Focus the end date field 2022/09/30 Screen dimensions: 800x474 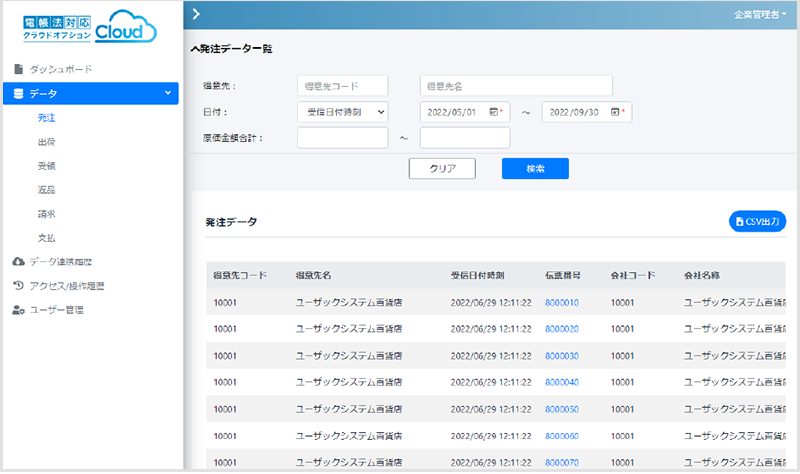click(x=587, y=112)
